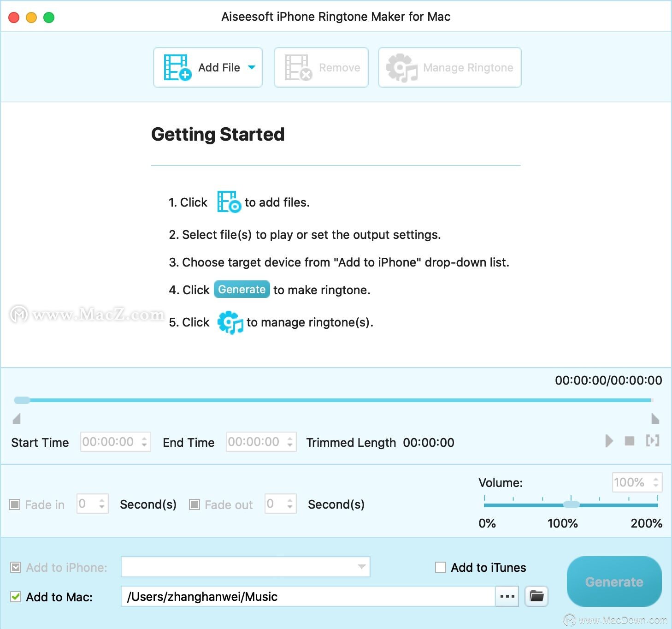The height and width of the screenshot is (629, 672).
Task: Stop the audio playback
Action: tap(630, 441)
